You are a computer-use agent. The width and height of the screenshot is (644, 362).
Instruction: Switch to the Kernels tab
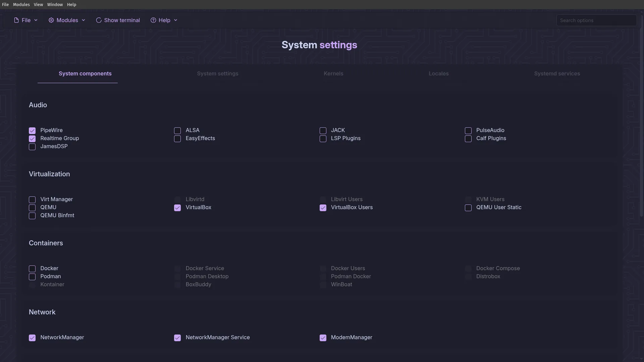tap(333, 74)
